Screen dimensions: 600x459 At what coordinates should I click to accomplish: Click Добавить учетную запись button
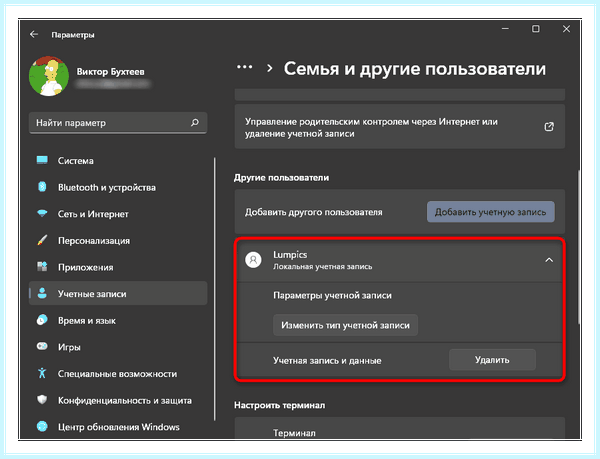[x=491, y=212]
